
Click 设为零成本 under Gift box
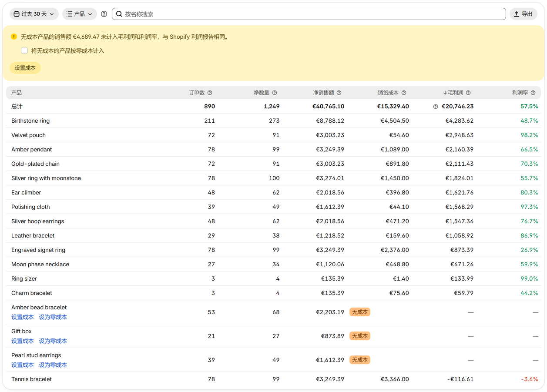[x=53, y=341]
